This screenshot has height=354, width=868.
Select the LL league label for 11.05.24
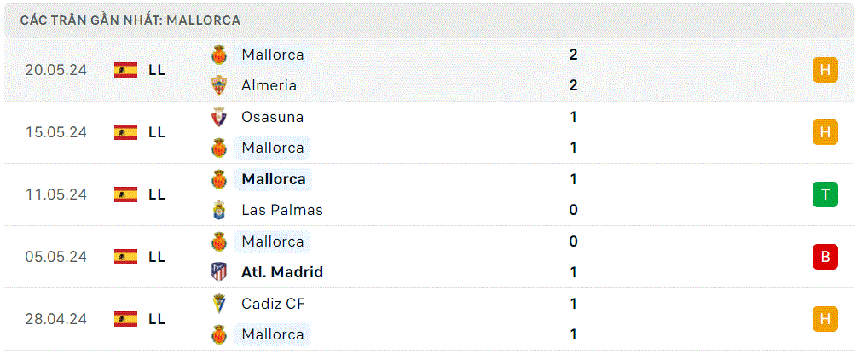(x=157, y=194)
